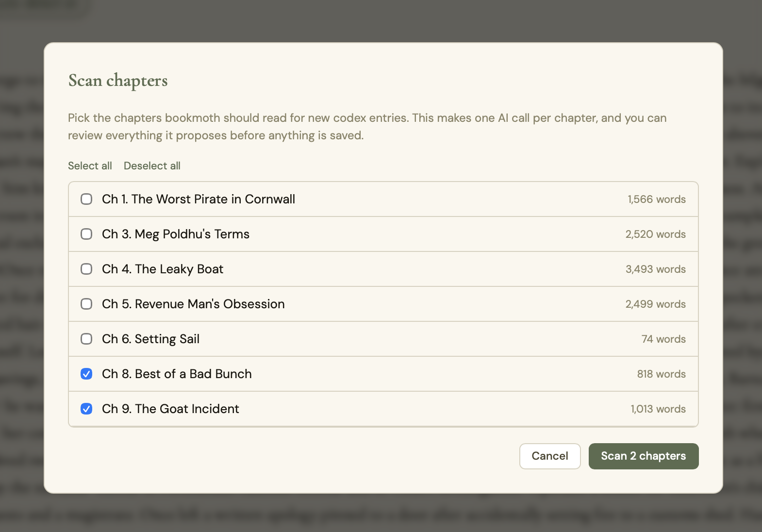Click the '1,566 words' count
Screen dimensions: 762x532
click(657, 199)
